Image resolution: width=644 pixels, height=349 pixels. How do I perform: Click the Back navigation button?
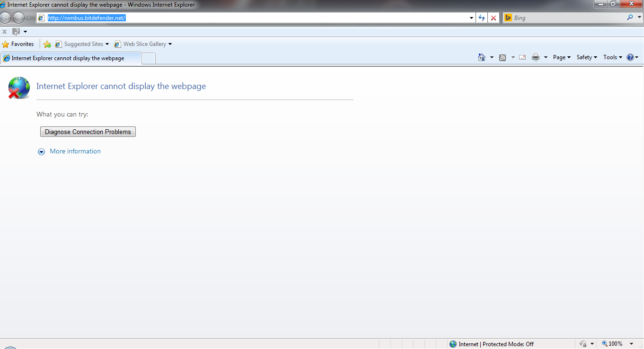point(4,18)
